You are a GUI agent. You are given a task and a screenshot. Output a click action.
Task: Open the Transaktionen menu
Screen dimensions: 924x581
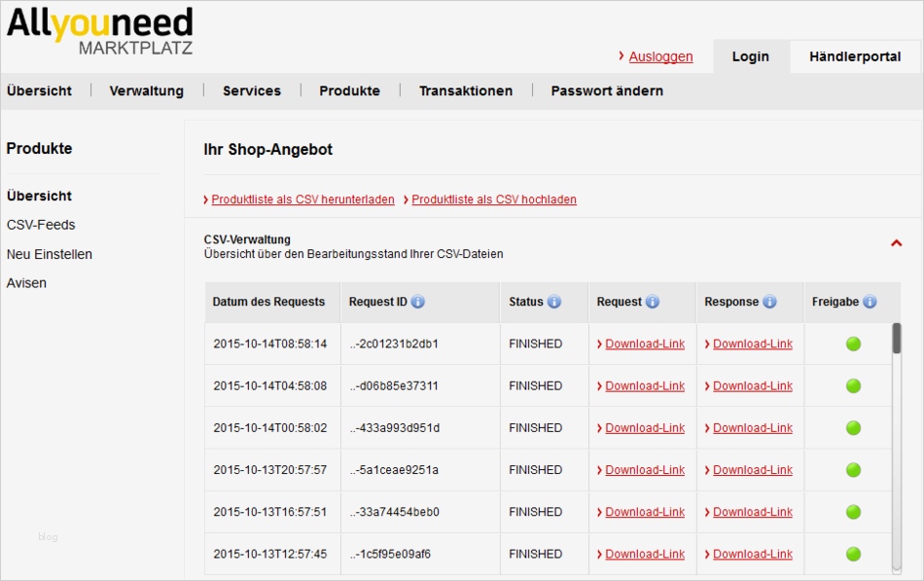tap(466, 91)
